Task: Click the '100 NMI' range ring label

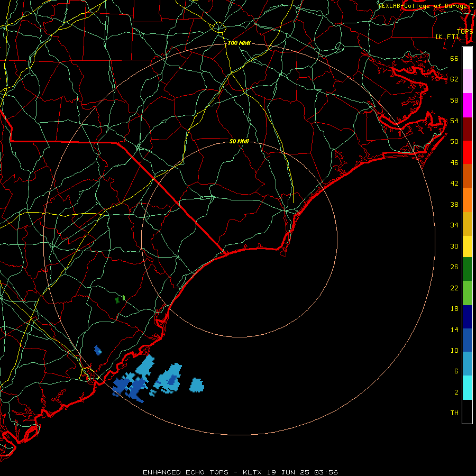Action: coord(239,43)
